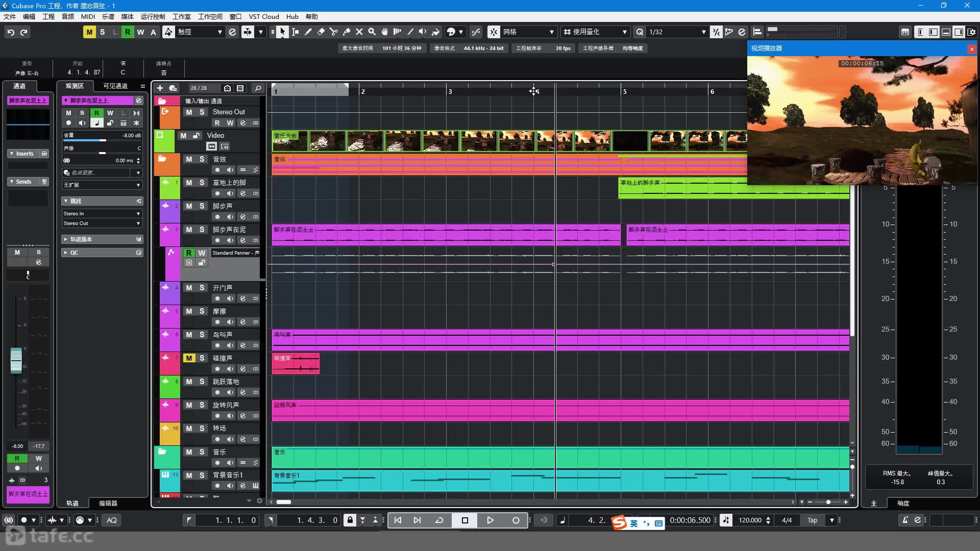Open the 1/32 quantize preset dropdown
The image size is (980, 551).
677,32
